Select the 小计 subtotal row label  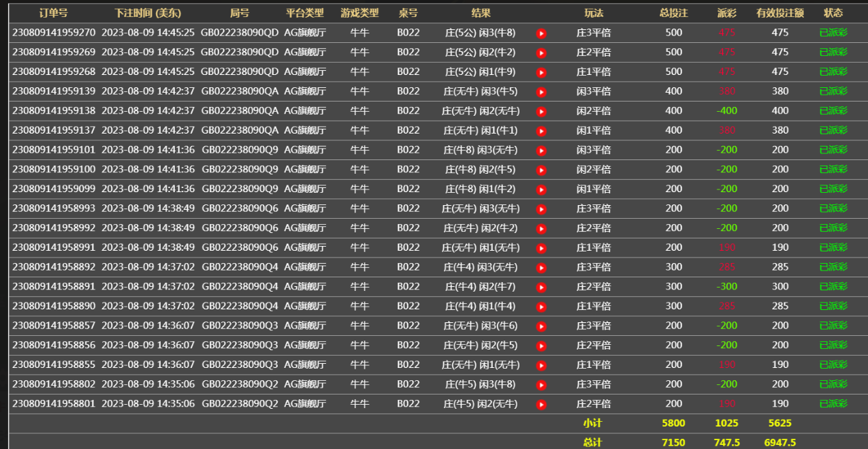coord(592,423)
